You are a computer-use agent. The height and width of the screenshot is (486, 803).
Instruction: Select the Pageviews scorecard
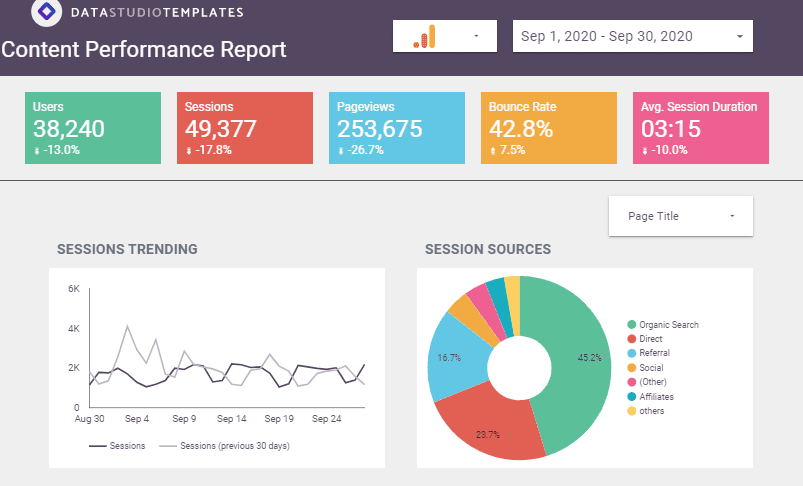(x=397, y=128)
